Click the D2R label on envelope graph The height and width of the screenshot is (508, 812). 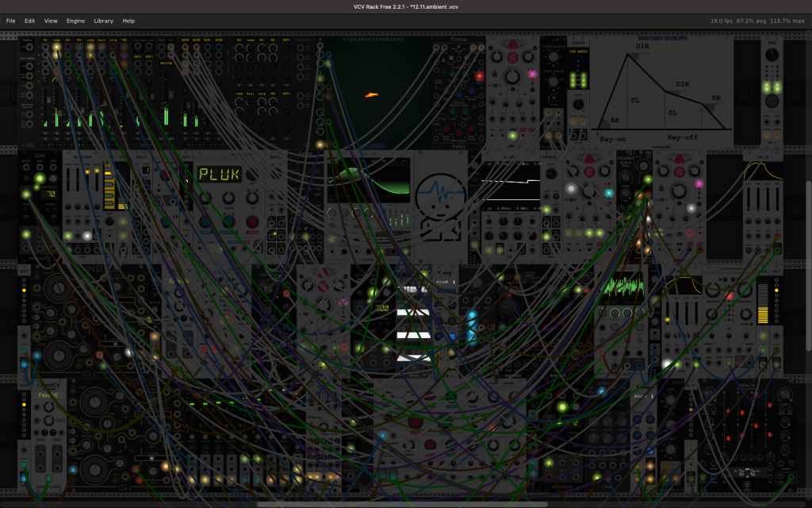coord(683,84)
